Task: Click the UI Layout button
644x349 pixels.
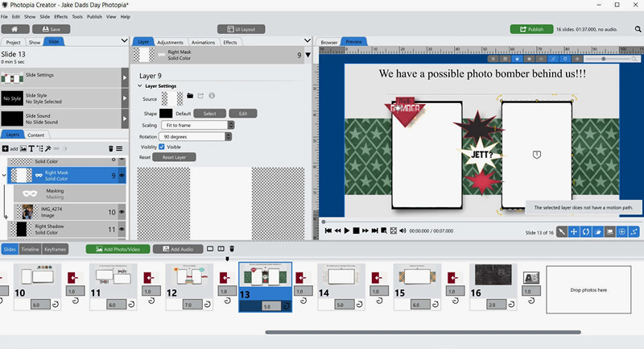Action: (x=241, y=29)
